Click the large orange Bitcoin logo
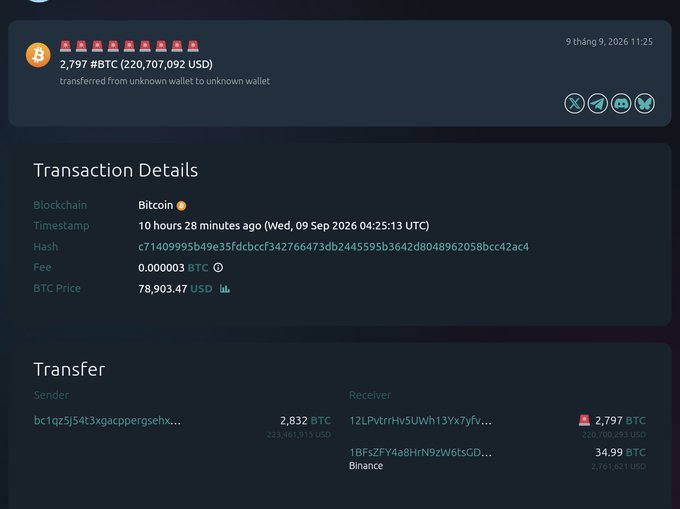Image resolution: width=680 pixels, height=509 pixels. tap(38, 55)
